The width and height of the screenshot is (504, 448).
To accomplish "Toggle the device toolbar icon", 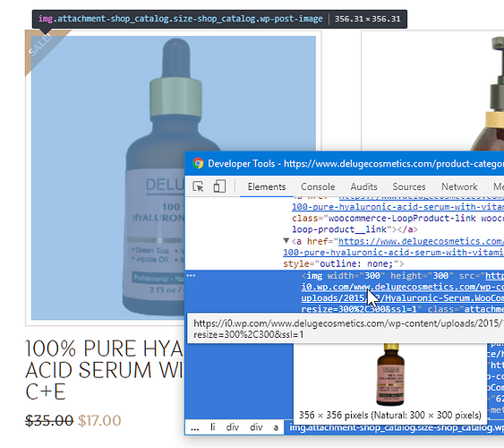I will [219, 186].
